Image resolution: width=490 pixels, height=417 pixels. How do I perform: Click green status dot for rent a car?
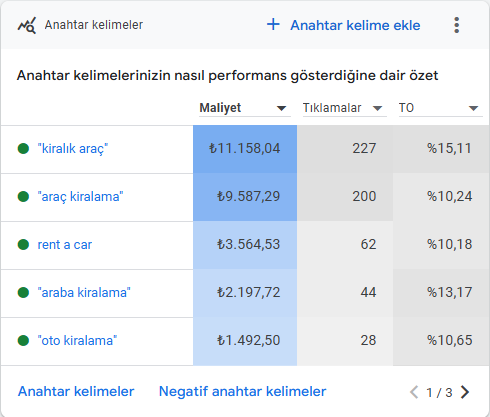click(23, 245)
